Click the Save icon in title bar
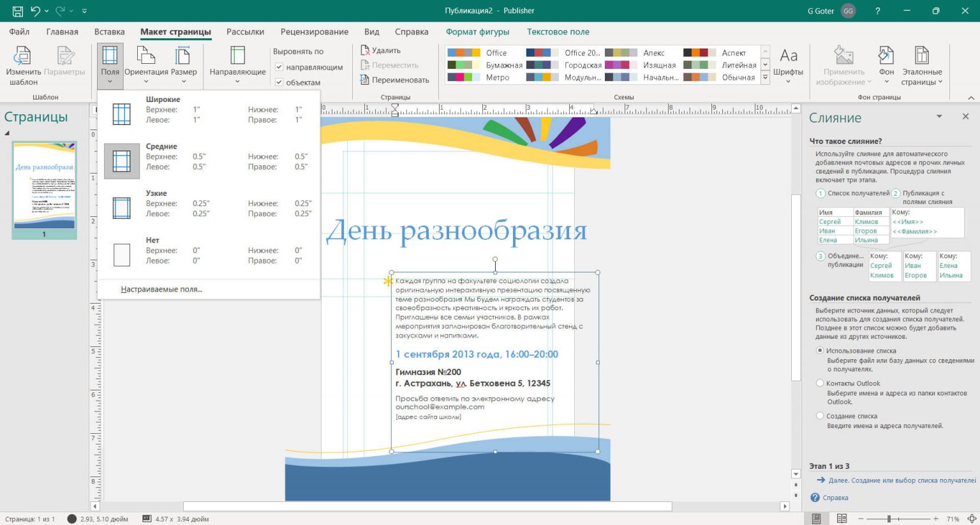 (x=17, y=11)
